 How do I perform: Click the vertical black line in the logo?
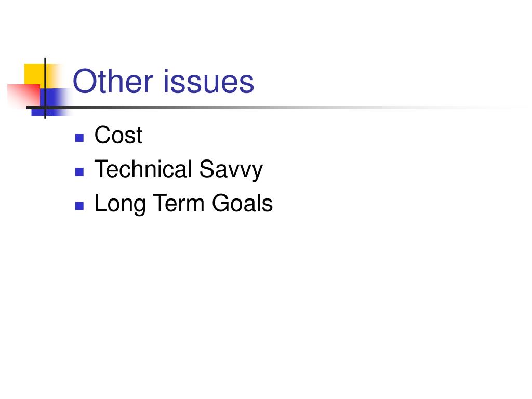[45, 88]
